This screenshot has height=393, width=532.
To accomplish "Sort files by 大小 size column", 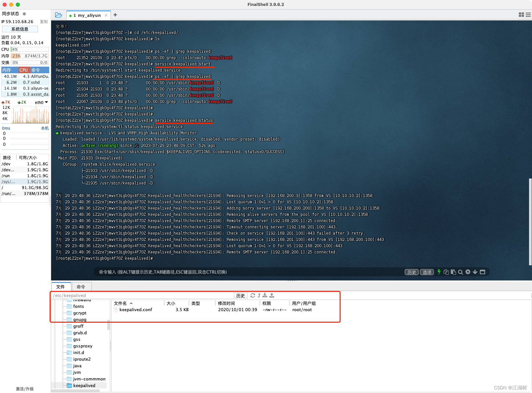I will (x=177, y=303).
